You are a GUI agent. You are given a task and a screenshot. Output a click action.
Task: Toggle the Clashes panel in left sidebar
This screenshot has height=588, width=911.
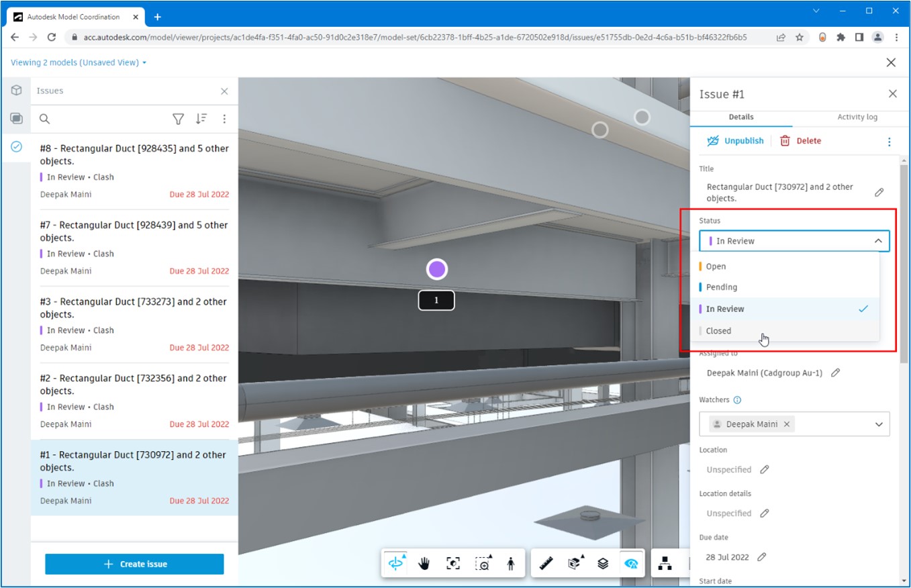(16, 119)
